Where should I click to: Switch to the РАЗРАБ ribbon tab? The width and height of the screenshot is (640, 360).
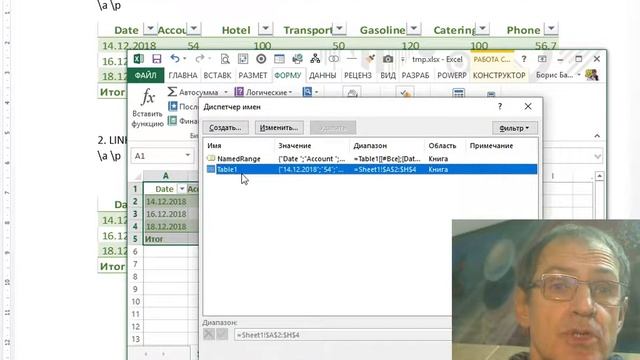coord(416,76)
